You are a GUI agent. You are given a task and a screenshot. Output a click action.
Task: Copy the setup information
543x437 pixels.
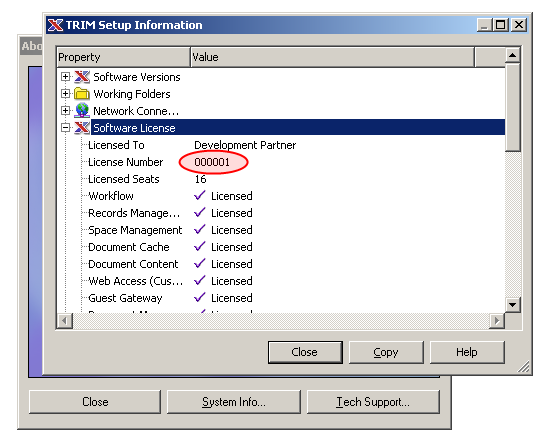coord(386,352)
